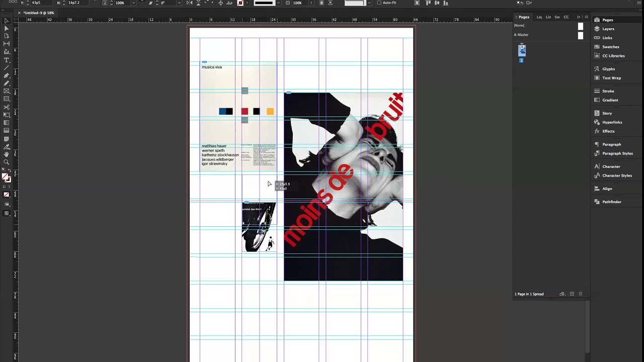Select the Hand tool

click(7, 154)
